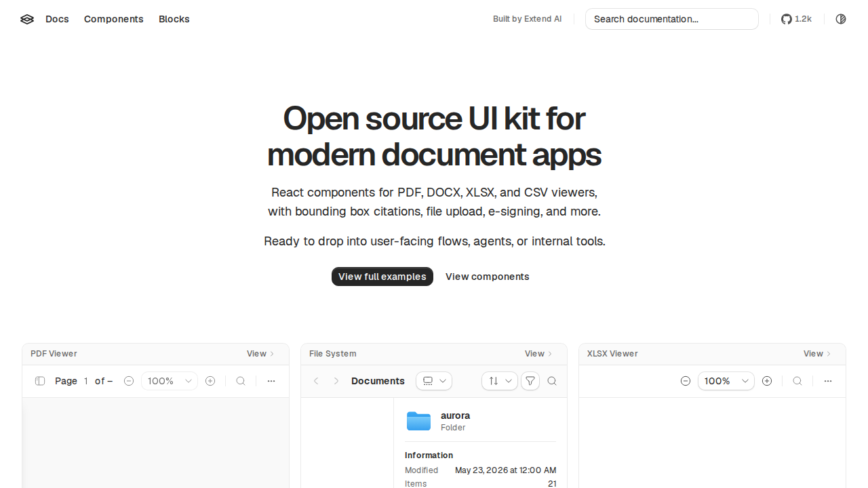The width and height of the screenshot is (868, 488).
Task: Toggle PDF viewer sidebar panel
Action: coord(40,381)
